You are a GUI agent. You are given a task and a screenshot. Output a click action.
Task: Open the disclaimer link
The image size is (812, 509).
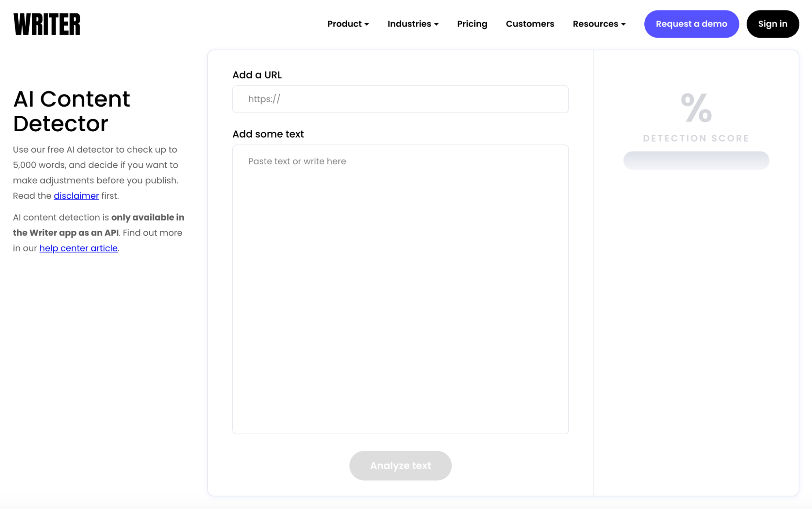point(76,196)
